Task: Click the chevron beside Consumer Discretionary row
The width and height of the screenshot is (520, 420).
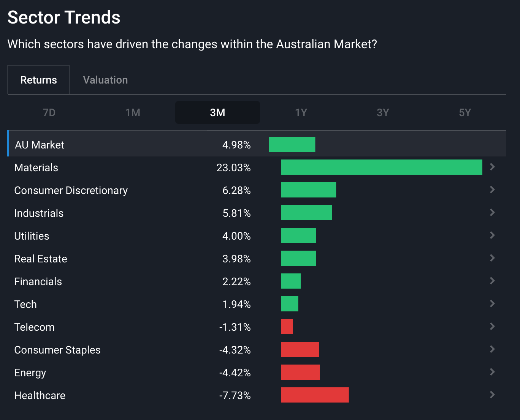Action: point(492,190)
